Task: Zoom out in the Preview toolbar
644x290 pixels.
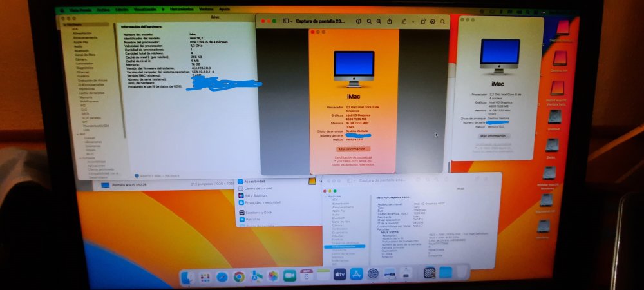Action: 369,21
